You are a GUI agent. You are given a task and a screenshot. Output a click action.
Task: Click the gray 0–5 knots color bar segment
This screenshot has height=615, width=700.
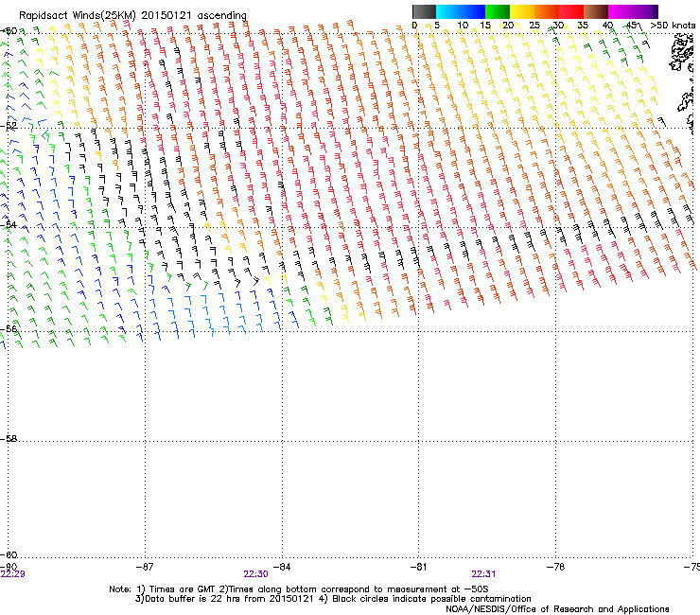coord(424,11)
